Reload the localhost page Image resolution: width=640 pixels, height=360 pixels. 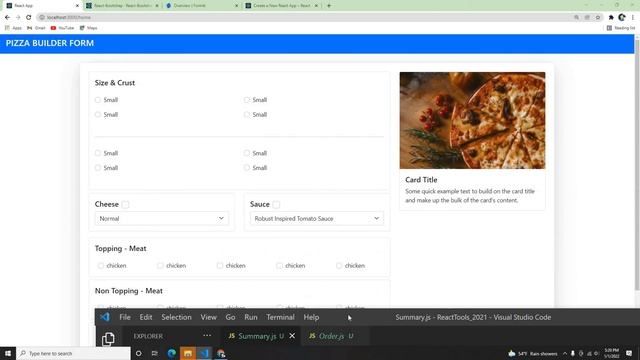tap(29, 18)
